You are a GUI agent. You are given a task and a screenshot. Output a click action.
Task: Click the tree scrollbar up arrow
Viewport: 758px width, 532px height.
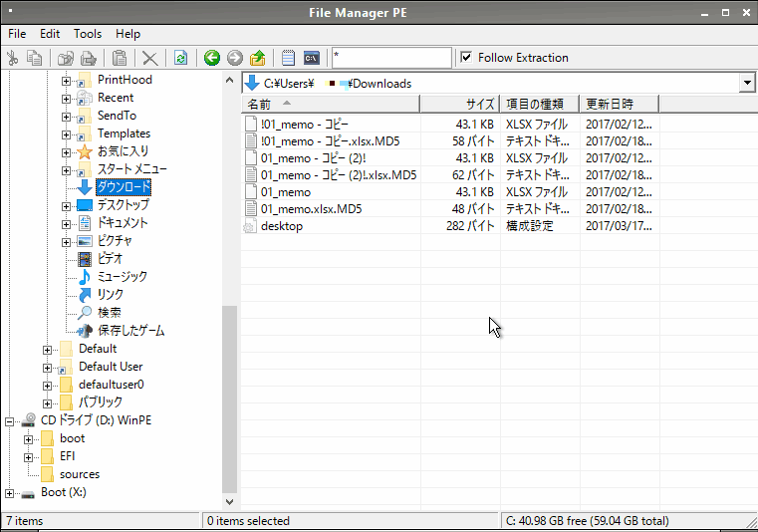[x=230, y=81]
